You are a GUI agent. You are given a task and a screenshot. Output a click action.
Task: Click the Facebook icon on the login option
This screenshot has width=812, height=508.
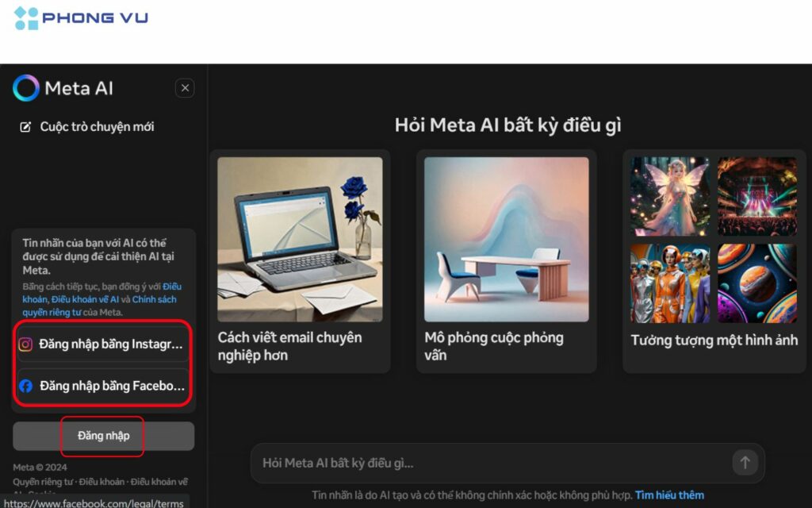(x=25, y=386)
